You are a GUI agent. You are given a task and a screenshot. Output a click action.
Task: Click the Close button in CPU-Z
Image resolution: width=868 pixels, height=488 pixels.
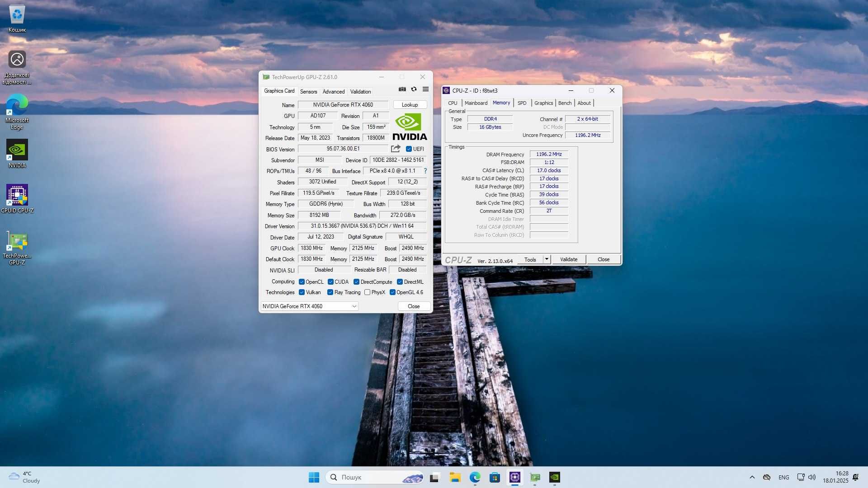(604, 259)
